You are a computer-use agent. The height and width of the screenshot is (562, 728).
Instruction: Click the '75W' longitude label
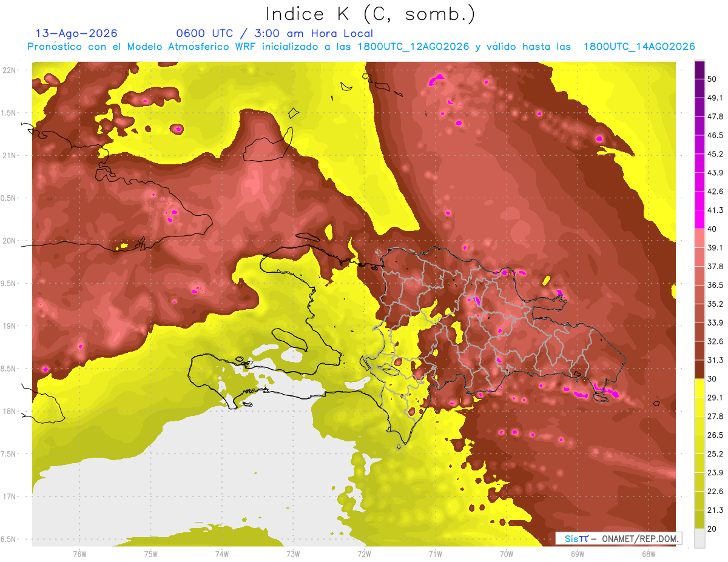coord(151,553)
